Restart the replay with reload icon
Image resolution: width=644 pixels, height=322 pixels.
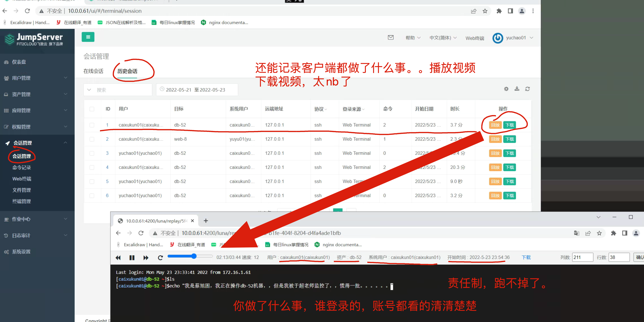(160, 258)
